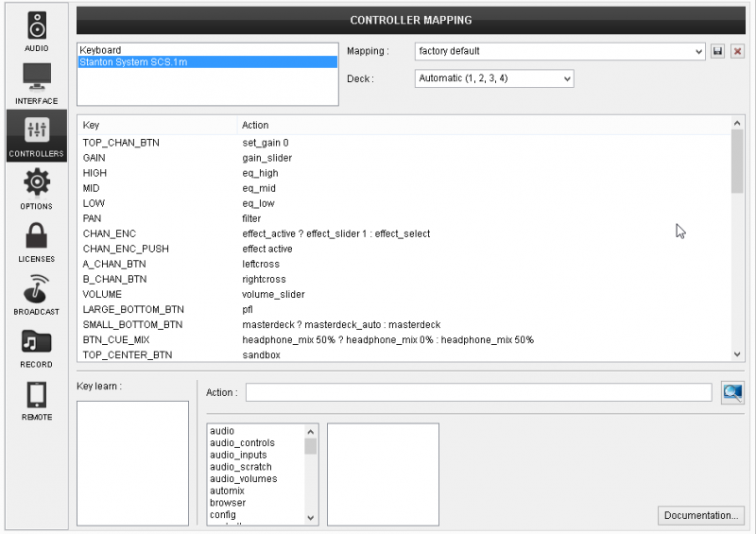Click the volume_slider action cell
This screenshot has width=756, height=534.
(x=273, y=294)
